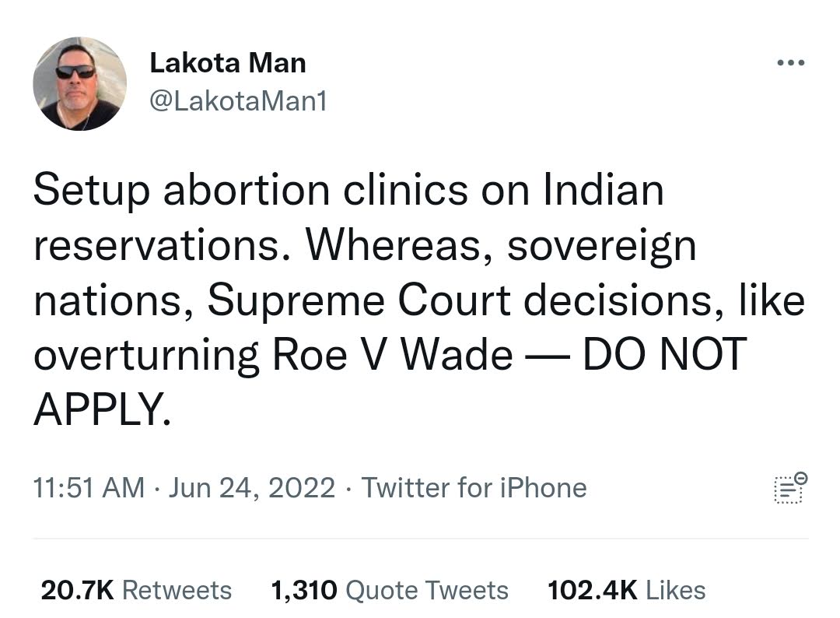Open the Twitter for iPhone source link
The image size is (840, 618).
point(474,488)
